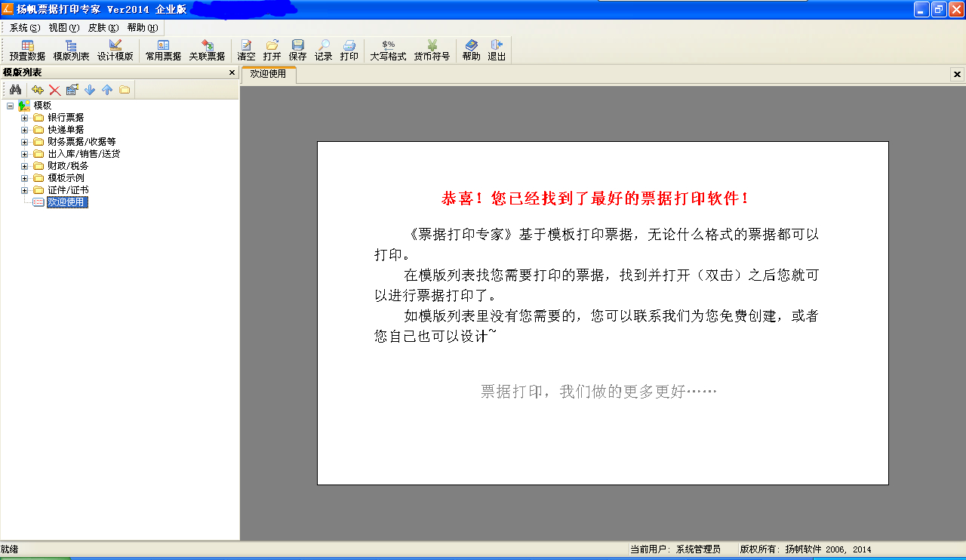This screenshot has width=966, height=560.
Task: Select 财务票据/收据等 tree label
Action: 82,142
